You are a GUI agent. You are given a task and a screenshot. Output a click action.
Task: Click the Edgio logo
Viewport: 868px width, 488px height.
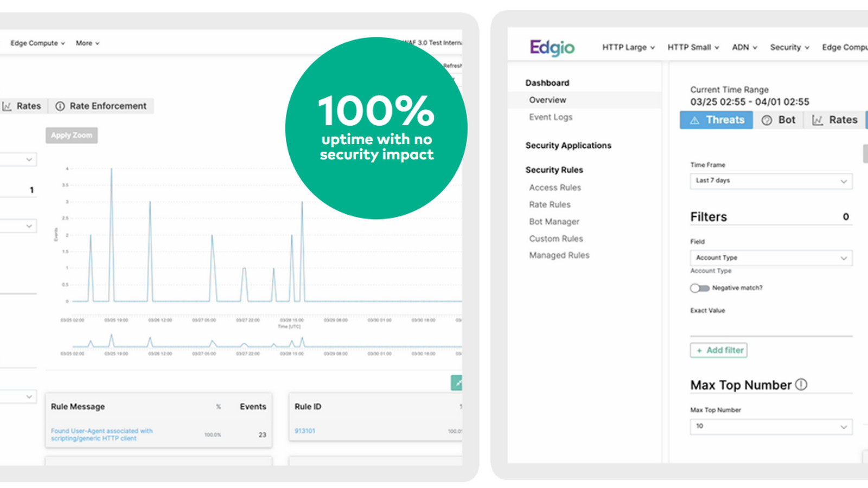click(552, 48)
